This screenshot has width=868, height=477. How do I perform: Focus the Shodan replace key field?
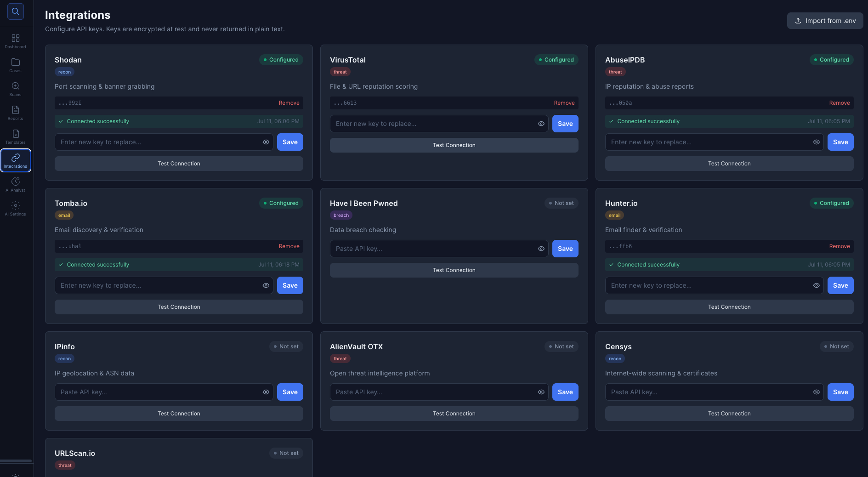(x=164, y=142)
